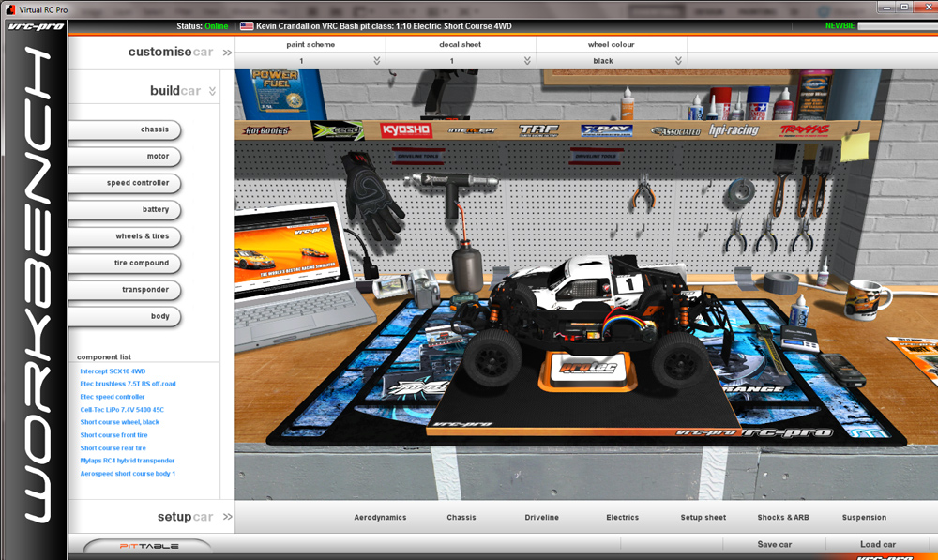Open the transponder category

[x=125, y=290]
